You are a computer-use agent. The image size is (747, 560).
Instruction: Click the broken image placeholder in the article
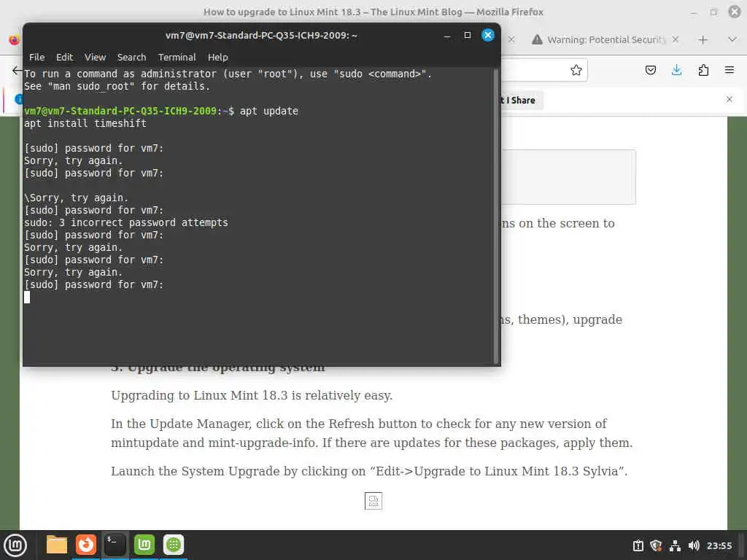(373, 501)
